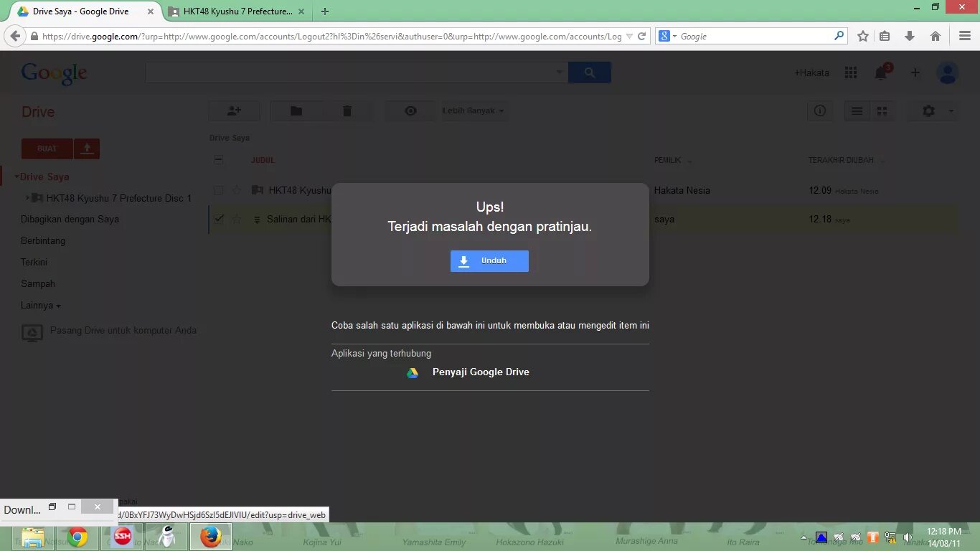Click the eye preview toolbar icon
The height and width of the screenshot is (551, 980).
[410, 111]
